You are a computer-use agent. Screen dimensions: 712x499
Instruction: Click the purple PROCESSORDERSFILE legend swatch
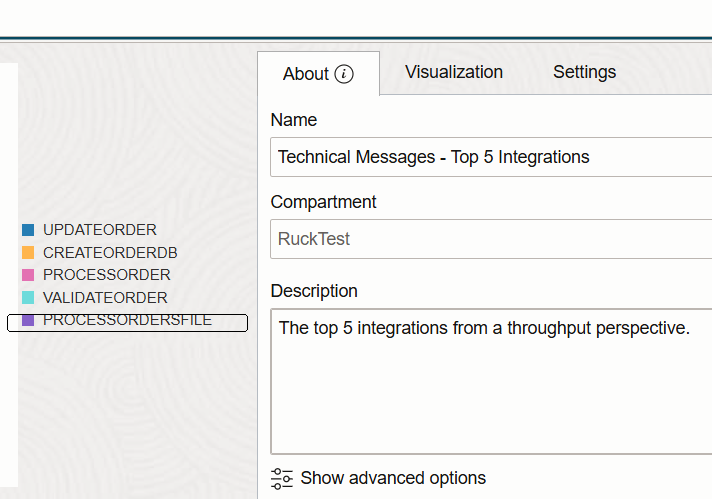[28, 320]
